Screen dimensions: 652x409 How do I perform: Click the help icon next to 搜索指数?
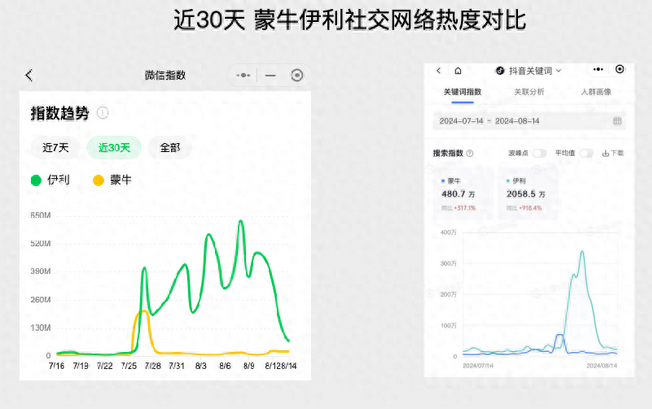(x=470, y=153)
